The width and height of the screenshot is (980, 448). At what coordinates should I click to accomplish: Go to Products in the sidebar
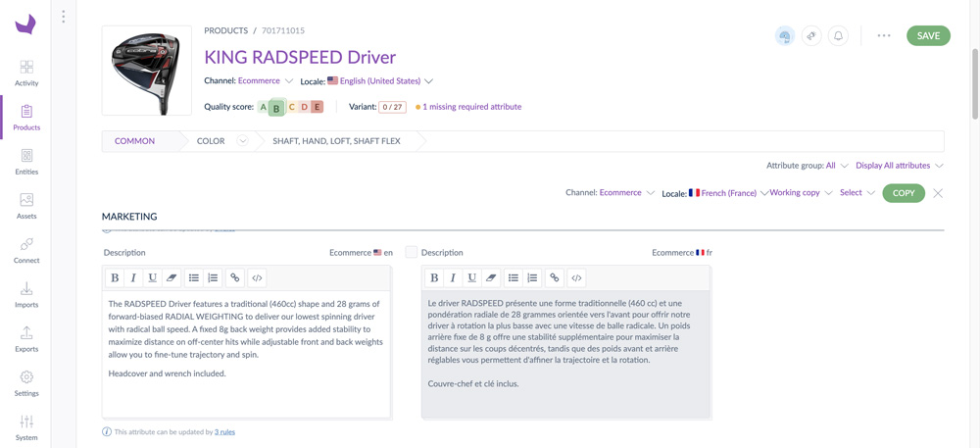(26, 118)
